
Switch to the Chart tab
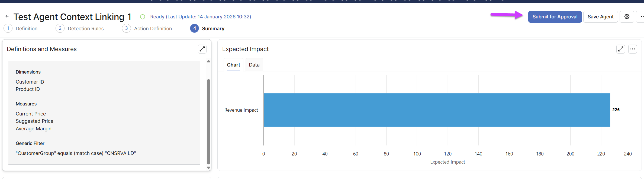point(233,65)
